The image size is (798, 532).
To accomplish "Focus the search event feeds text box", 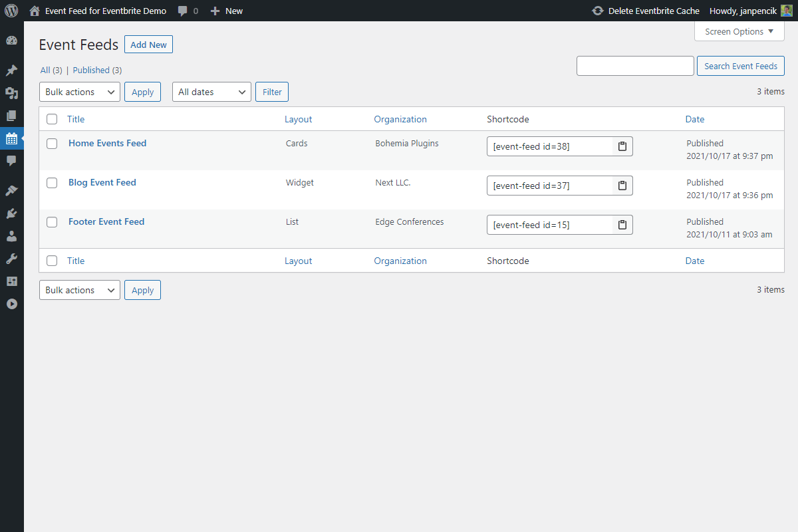I will coord(634,66).
